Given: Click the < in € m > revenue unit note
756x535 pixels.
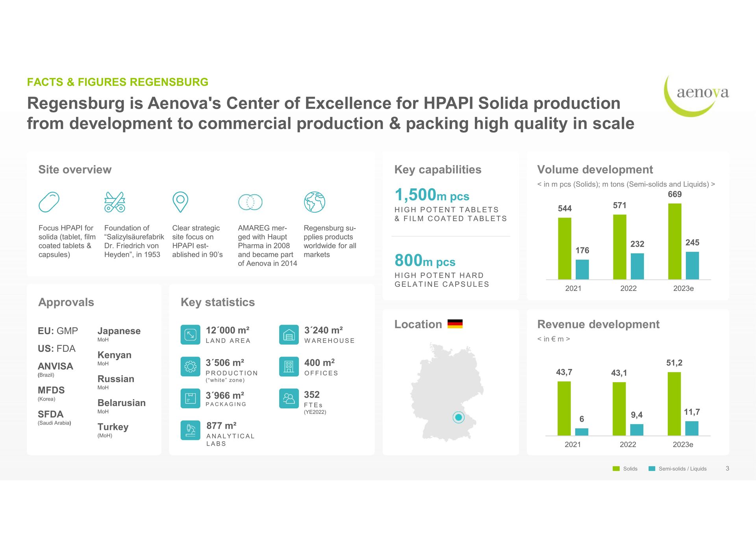Looking at the screenshot, I should click(x=554, y=339).
